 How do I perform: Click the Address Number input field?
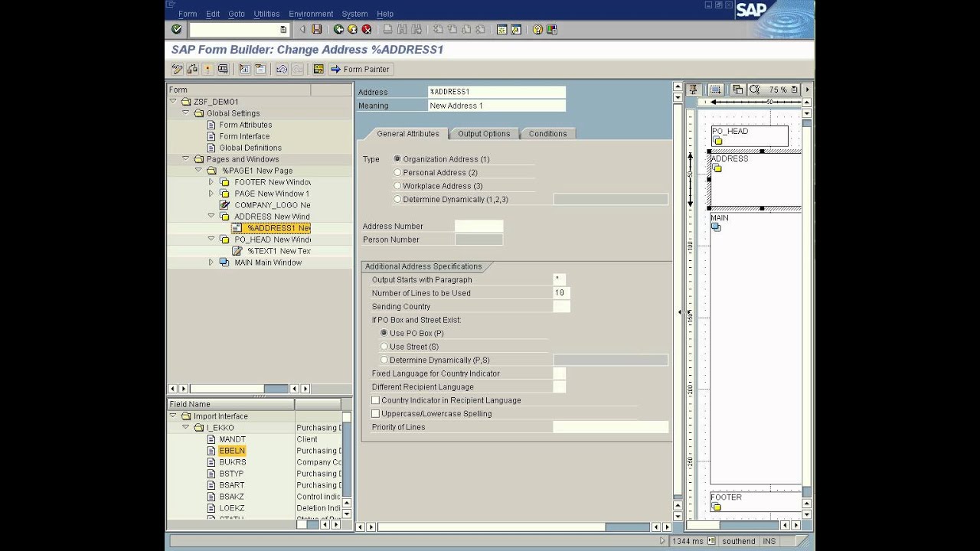coord(479,226)
